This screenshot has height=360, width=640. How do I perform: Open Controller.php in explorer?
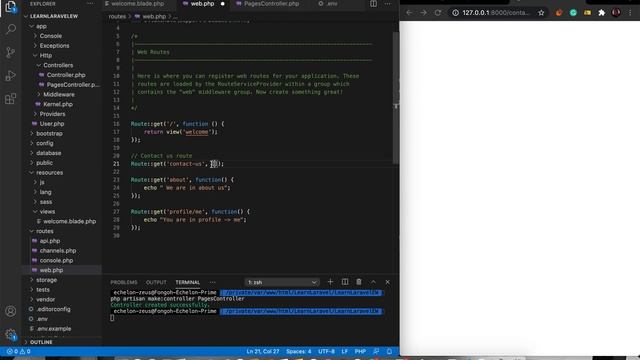(x=66, y=75)
